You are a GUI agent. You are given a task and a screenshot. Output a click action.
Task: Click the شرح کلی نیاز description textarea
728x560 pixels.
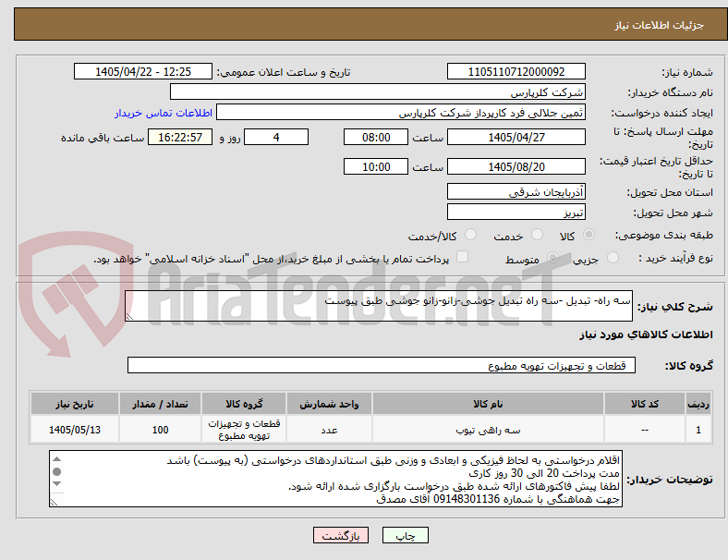coord(379,306)
